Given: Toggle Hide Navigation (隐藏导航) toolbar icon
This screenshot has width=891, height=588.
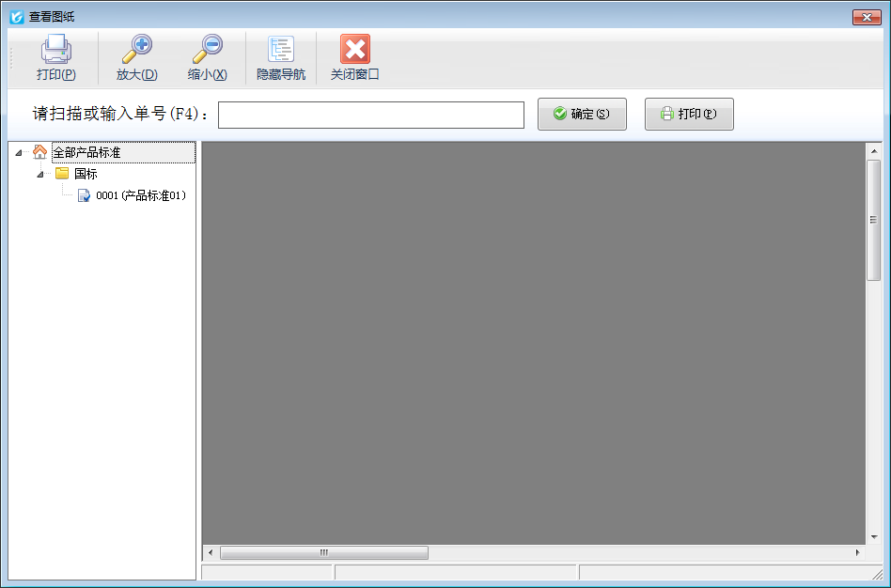Looking at the screenshot, I should pyautogui.click(x=281, y=50).
